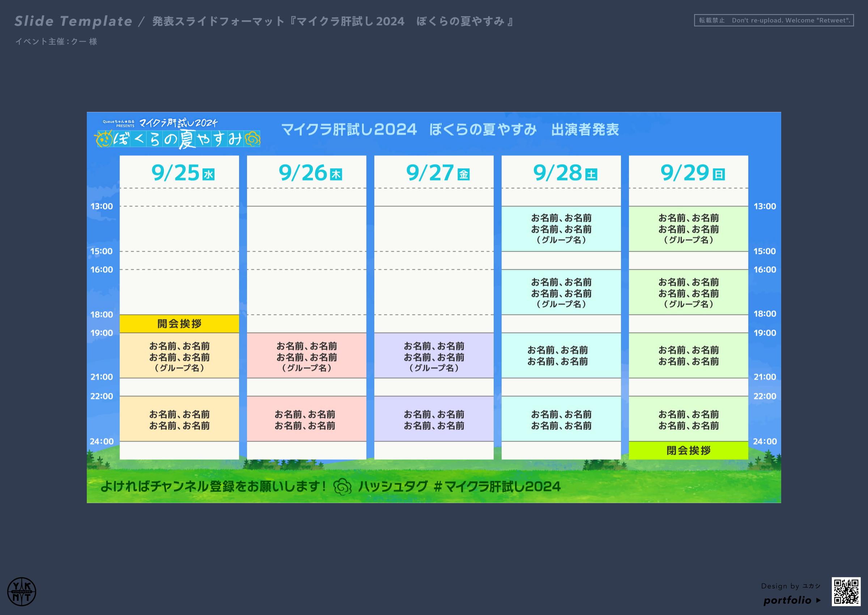Click the cyan 13:00 slot on 9/28
The height and width of the screenshot is (615, 868).
(561, 229)
